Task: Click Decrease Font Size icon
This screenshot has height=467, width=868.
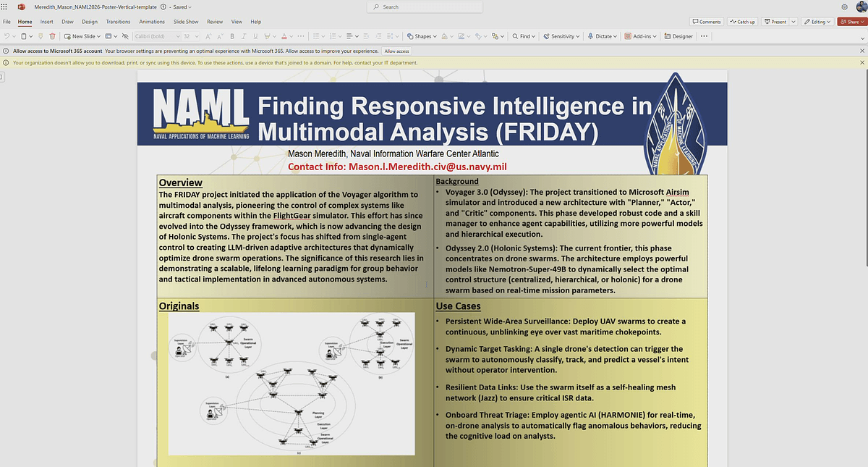Action: (x=220, y=35)
